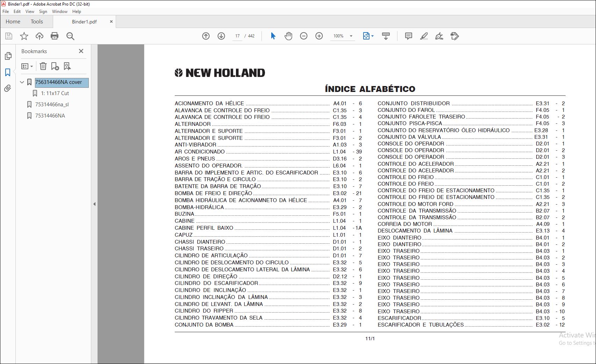Add a sticky note comment
The height and width of the screenshot is (364, 596).
point(408,36)
